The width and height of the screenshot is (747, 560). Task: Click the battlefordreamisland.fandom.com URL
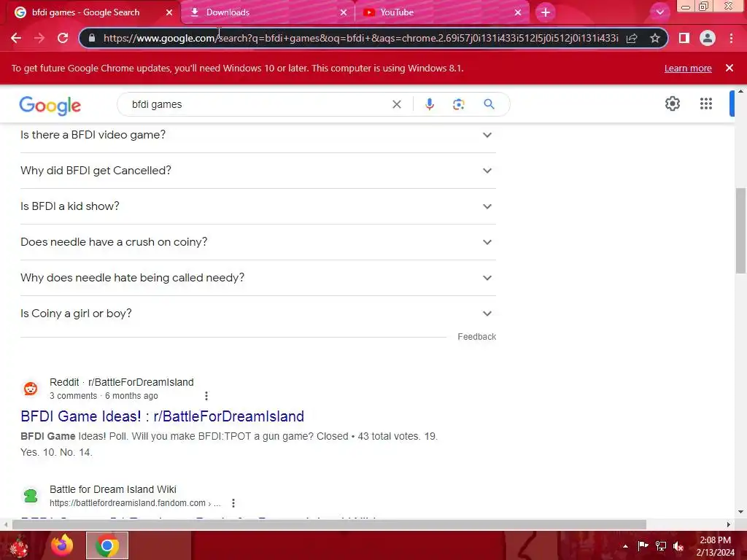(135, 503)
